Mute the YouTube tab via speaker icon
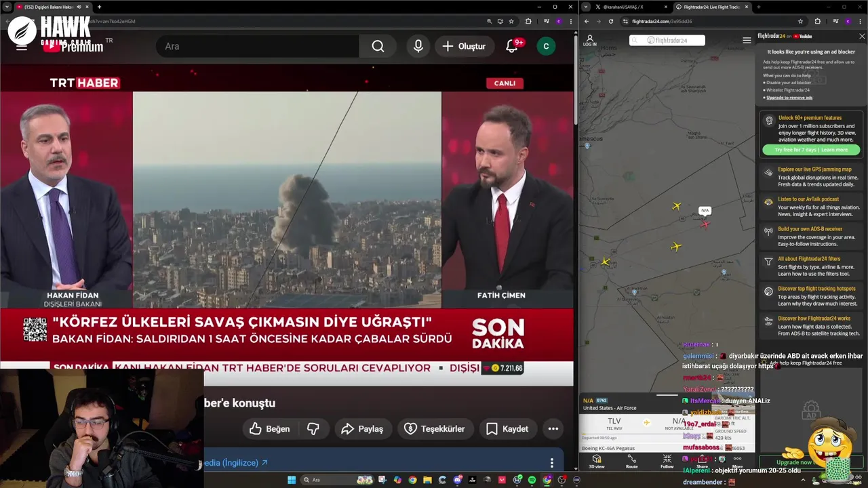This screenshot has width=868, height=488. [79, 7]
